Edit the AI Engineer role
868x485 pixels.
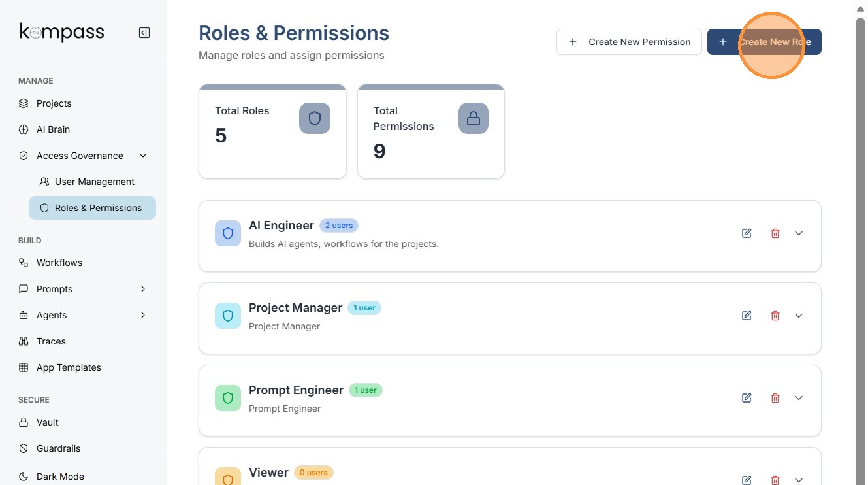tap(747, 233)
